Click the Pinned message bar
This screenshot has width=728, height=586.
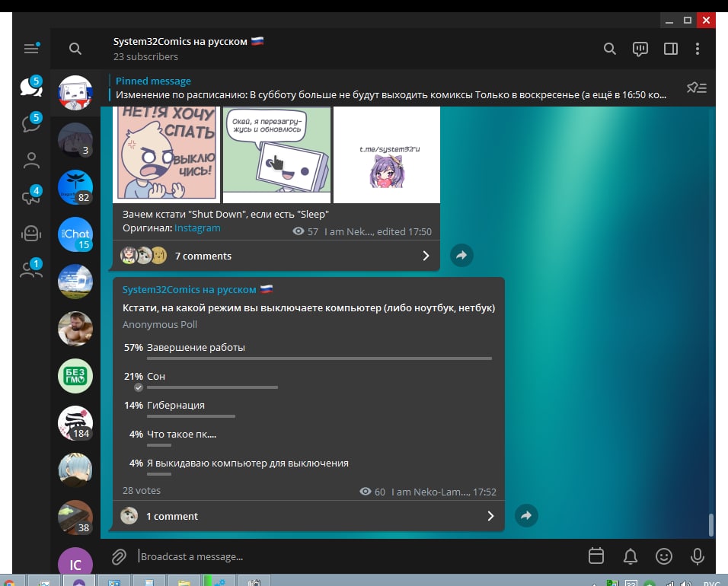[x=391, y=88]
